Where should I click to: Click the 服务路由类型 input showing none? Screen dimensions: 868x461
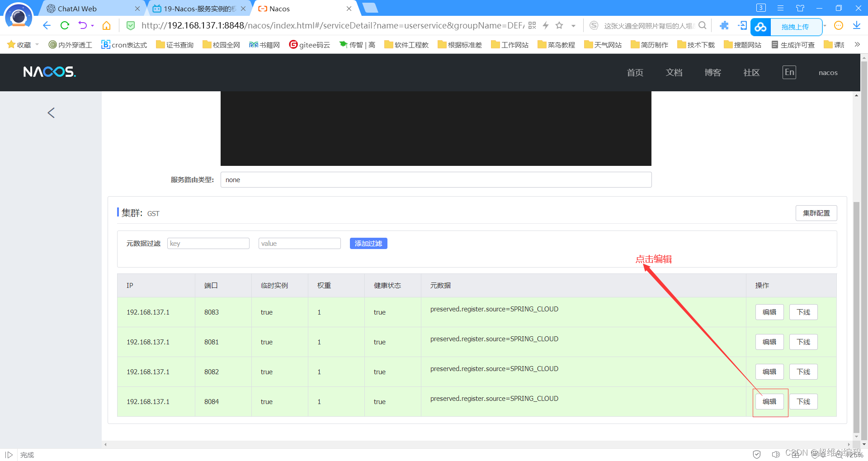436,179
